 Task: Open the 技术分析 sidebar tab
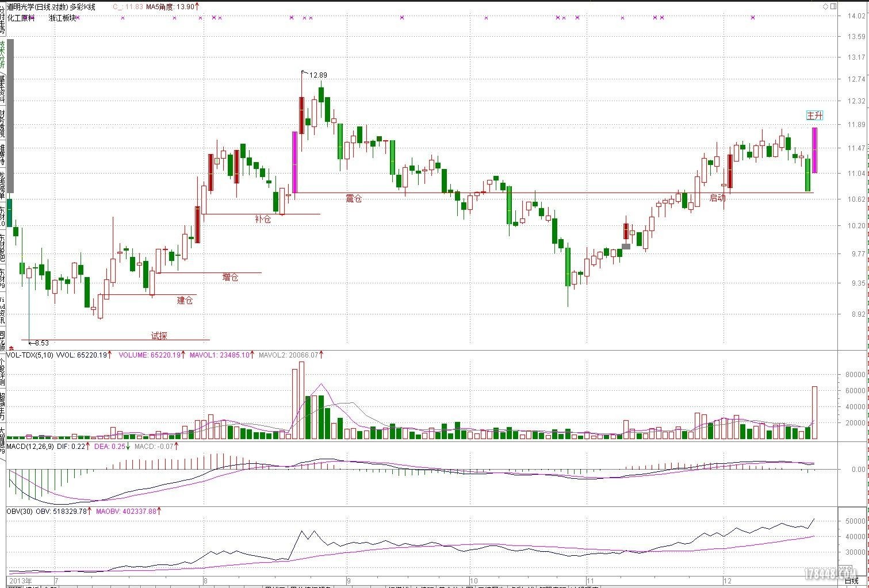3,55
